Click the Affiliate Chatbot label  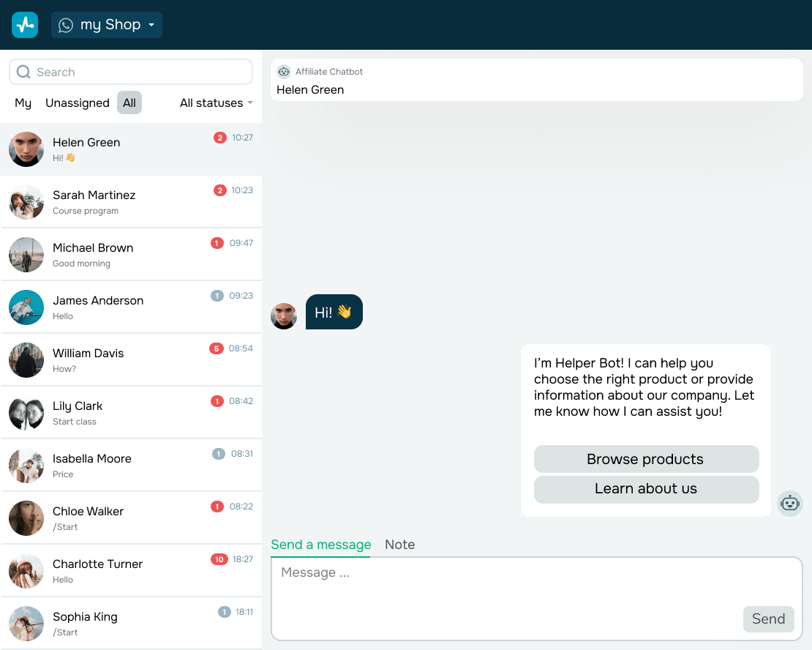(329, 72)
